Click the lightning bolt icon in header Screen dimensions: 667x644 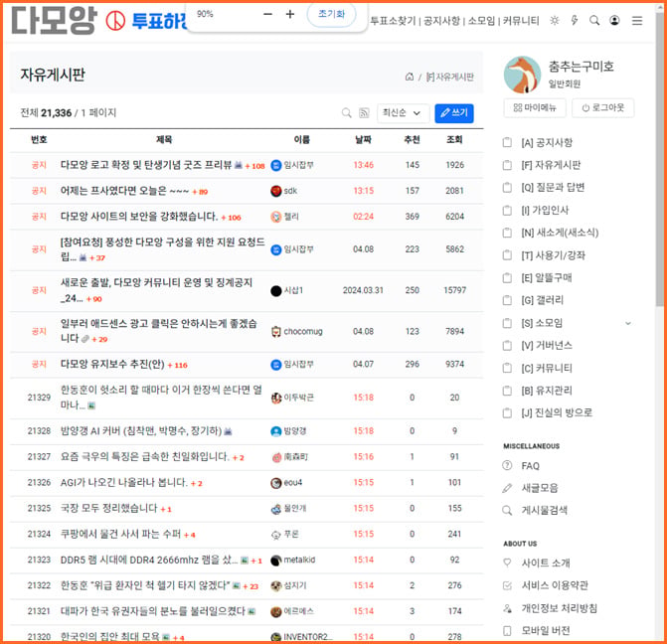point(575,21)
